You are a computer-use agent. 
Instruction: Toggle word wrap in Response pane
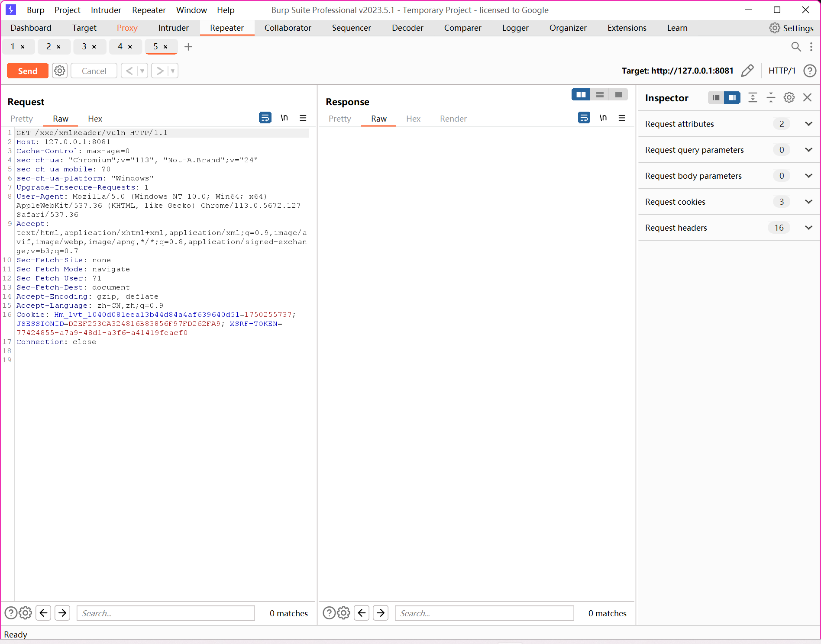click(584, 118)
